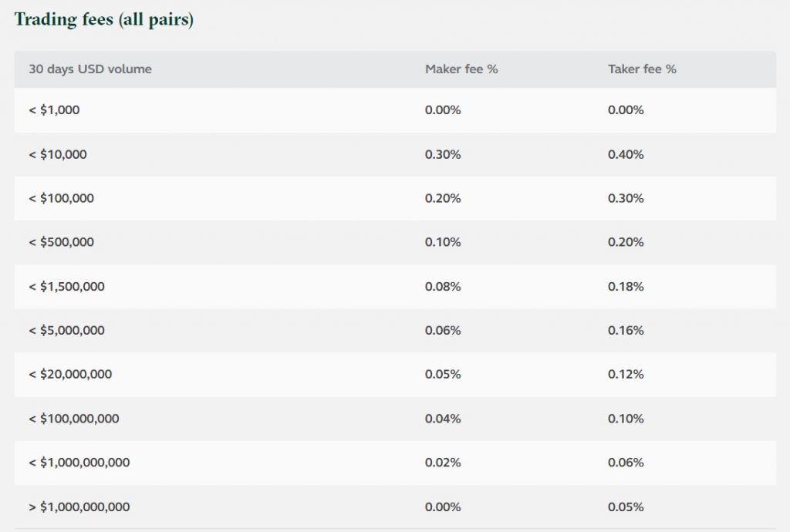Click the 0.30% maker fee value
This screenshot has height=532, width=790.
(x=443, y=154)
